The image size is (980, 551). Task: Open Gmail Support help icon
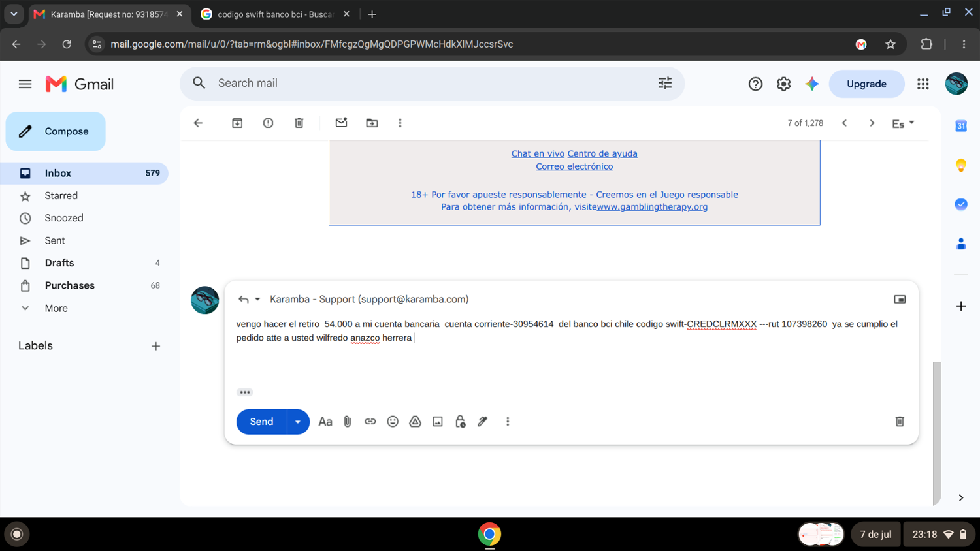(x=755, y=84)
